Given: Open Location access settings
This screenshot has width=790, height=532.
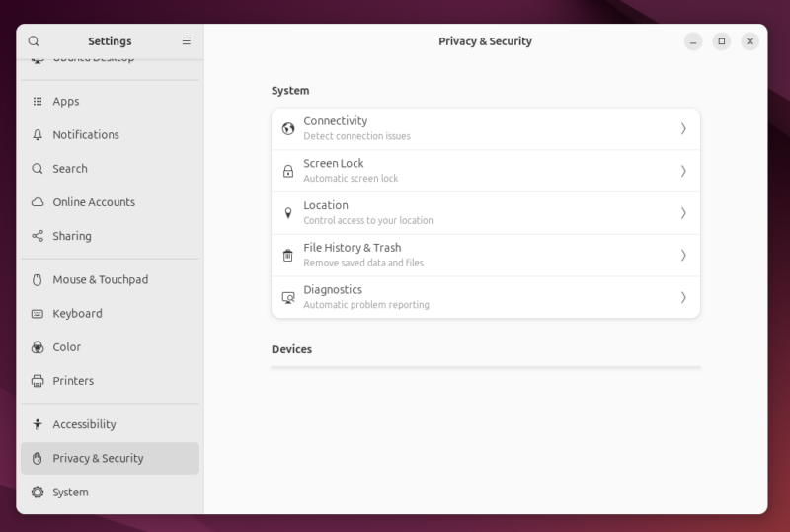Looking at the screenshot, I should pos(486,213).
